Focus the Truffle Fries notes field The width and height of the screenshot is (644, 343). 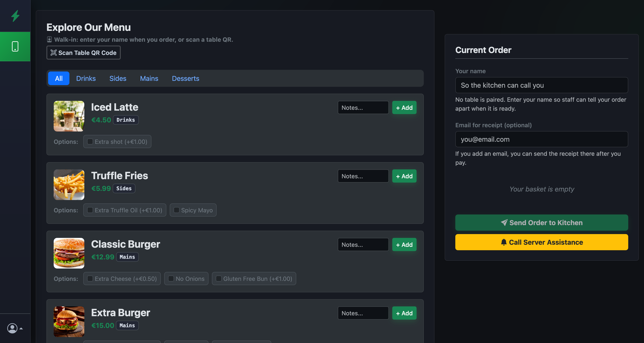pyautogui.click(x=363, y=176)
